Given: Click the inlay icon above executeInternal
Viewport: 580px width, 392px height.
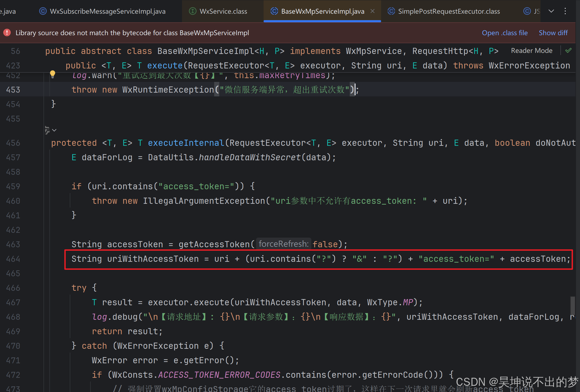Looking at the screenshot, I should [x=47, y=130].
